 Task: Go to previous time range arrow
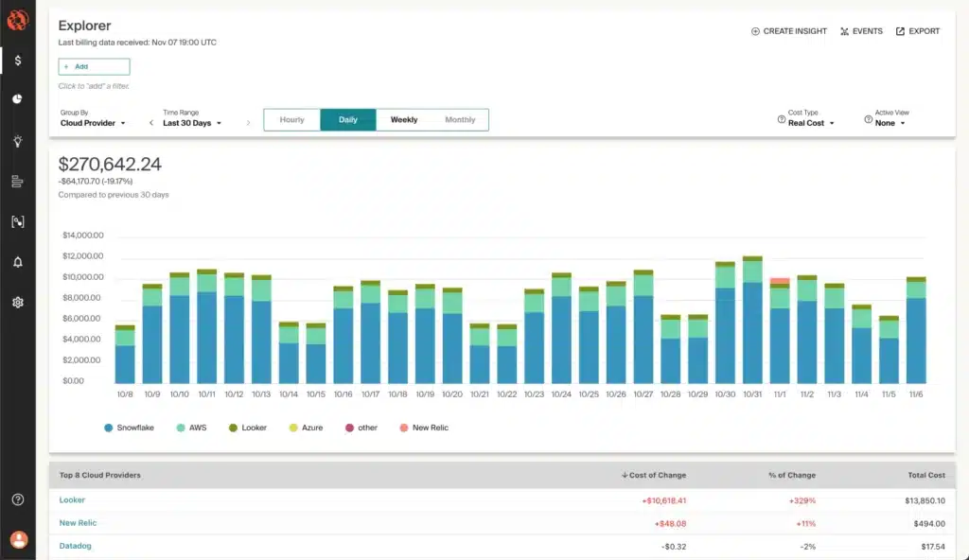click(151, 123)
